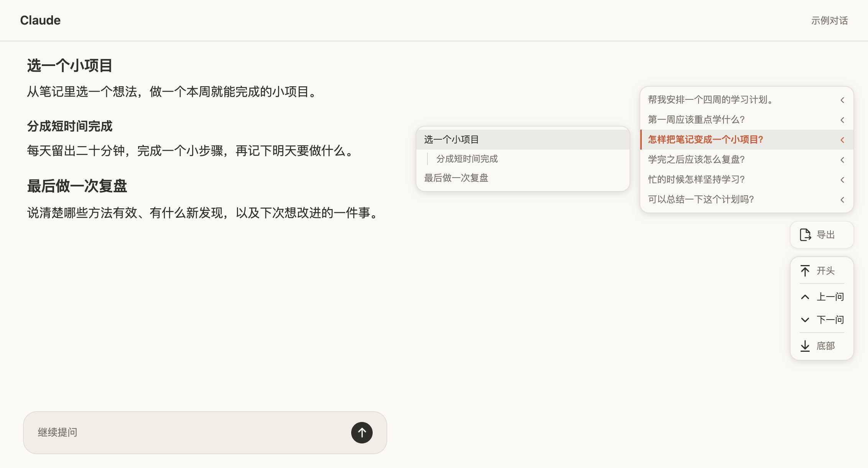Click the 底部 navigation label
The width and height of the screenshot is (868, 468).
coord(825,346)
